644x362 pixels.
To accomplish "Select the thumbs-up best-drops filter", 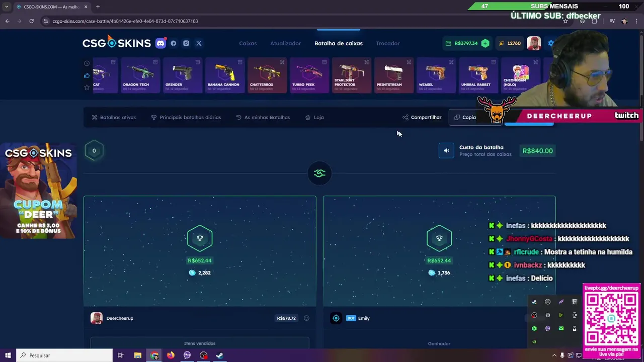I will (87, 75).
